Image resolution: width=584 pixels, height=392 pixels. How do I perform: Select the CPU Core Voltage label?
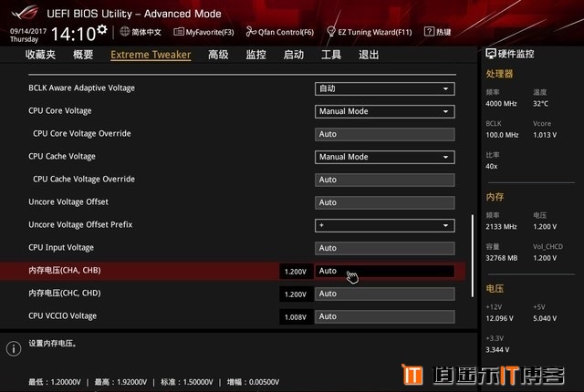60,111
